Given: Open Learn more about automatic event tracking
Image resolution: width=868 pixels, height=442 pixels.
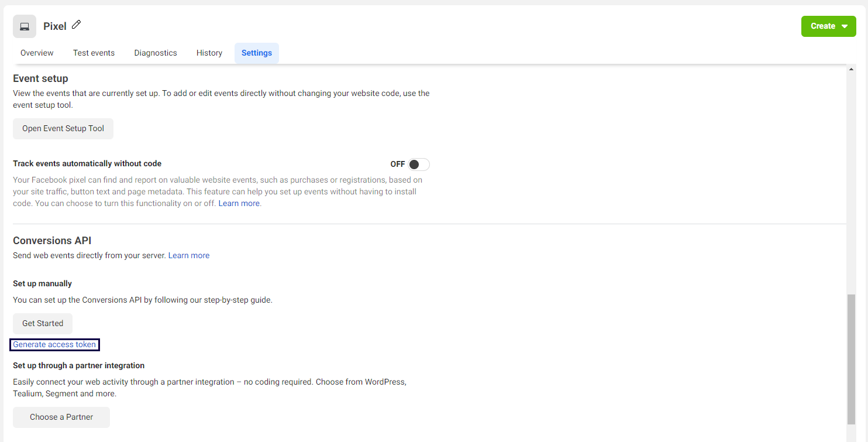Looking at the screenshot, I should (x=238, y=203).
